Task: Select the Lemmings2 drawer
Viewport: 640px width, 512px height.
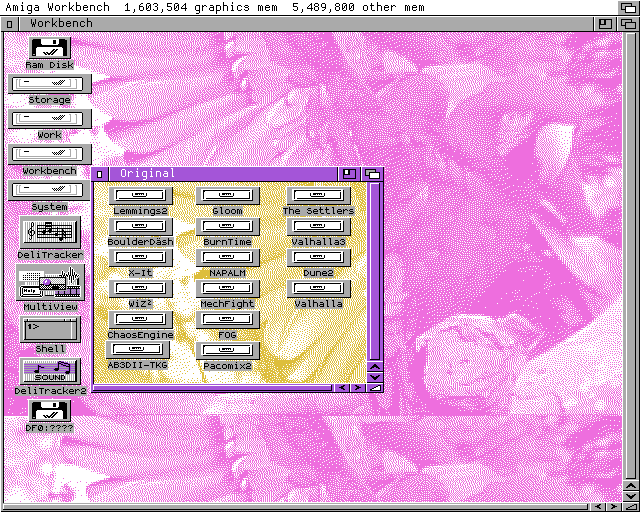Action: 141,196
